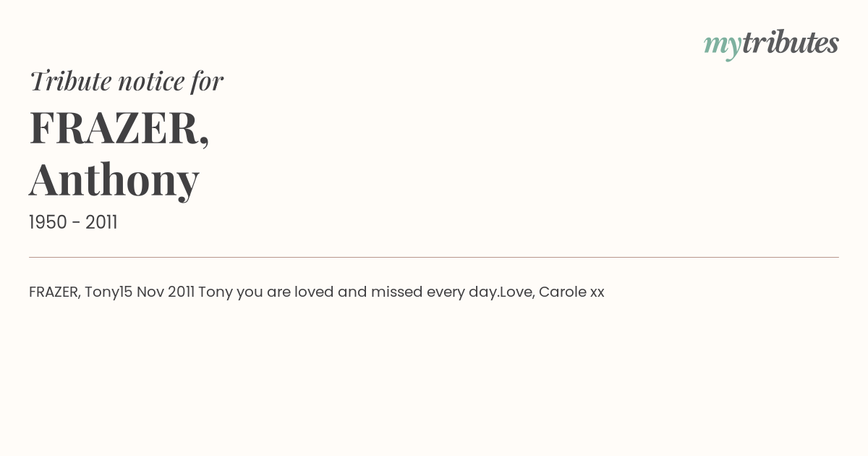Click the horizontal divider line
The image size is (868, 456).
(x=434, y=257)
